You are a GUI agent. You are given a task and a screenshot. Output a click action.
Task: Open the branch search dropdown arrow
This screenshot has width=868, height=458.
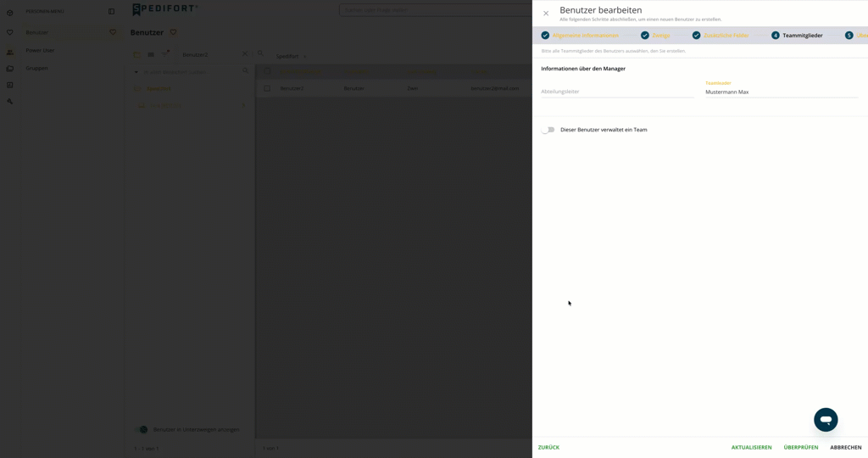tap(136, 72)
